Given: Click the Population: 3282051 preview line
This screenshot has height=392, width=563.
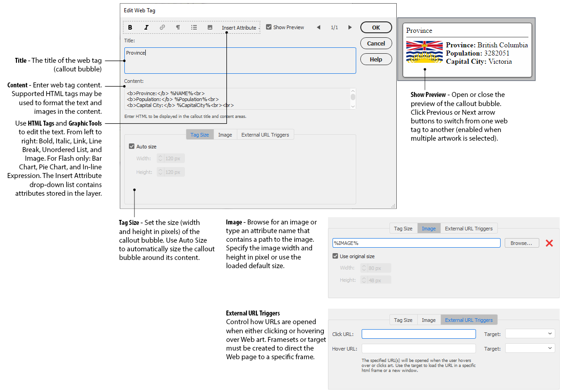Looking at the screenshot, I should (x=479, y=53).
